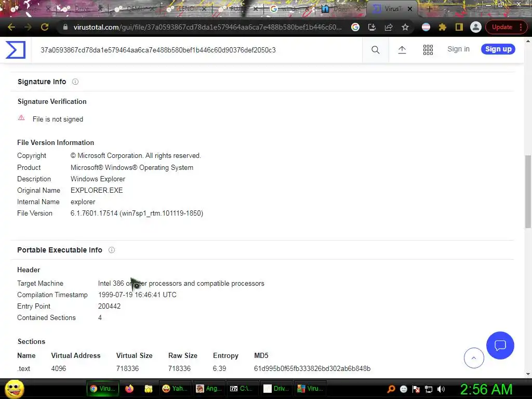Click the File is not signed text
The height and width of the screenshot is (399, 532).
click(x=58, y=119)
